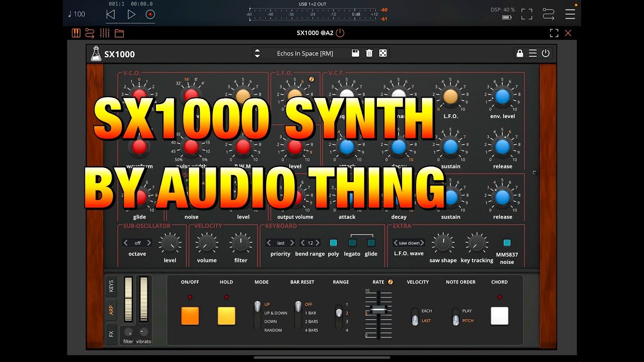
Task: Switch to the FX tab
Action: click(111, 334)
